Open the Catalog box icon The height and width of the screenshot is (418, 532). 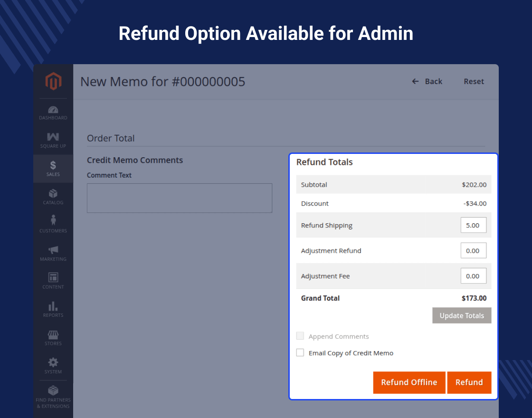pos(53,194)
